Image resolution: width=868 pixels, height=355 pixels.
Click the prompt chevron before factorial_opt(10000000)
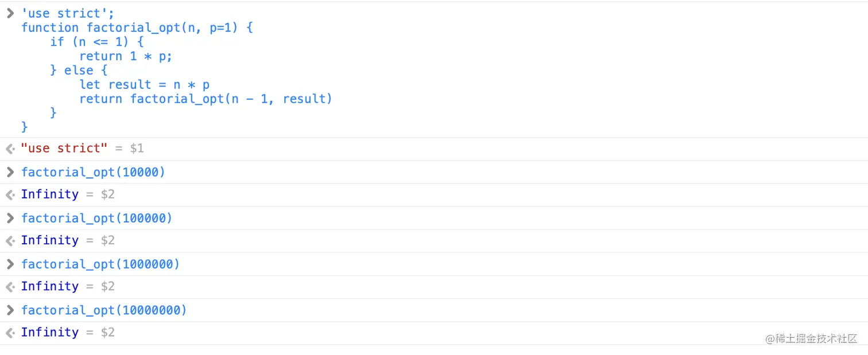pyautogui.click(x=10, y=310)
